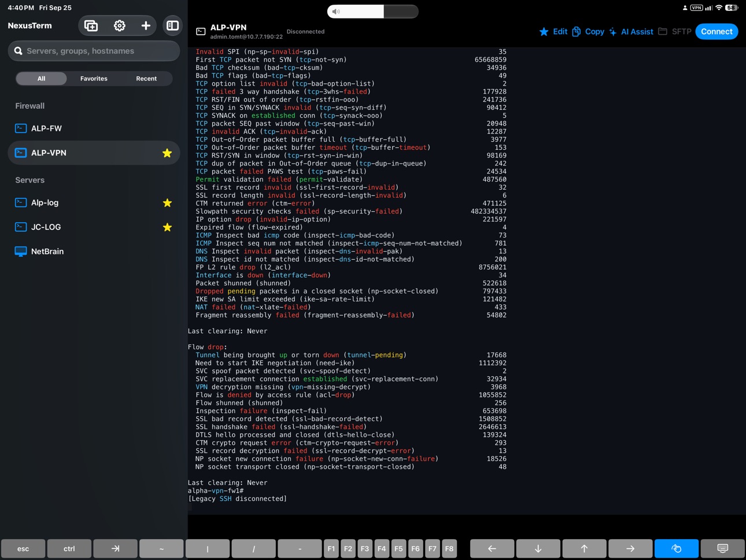Switch to the All filter tab
Screen dimensions: 746x560
pos(41,79)
